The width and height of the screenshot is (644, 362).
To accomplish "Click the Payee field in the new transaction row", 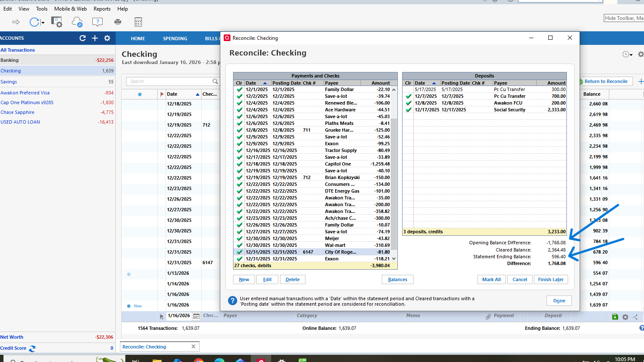I will (258, 316).
